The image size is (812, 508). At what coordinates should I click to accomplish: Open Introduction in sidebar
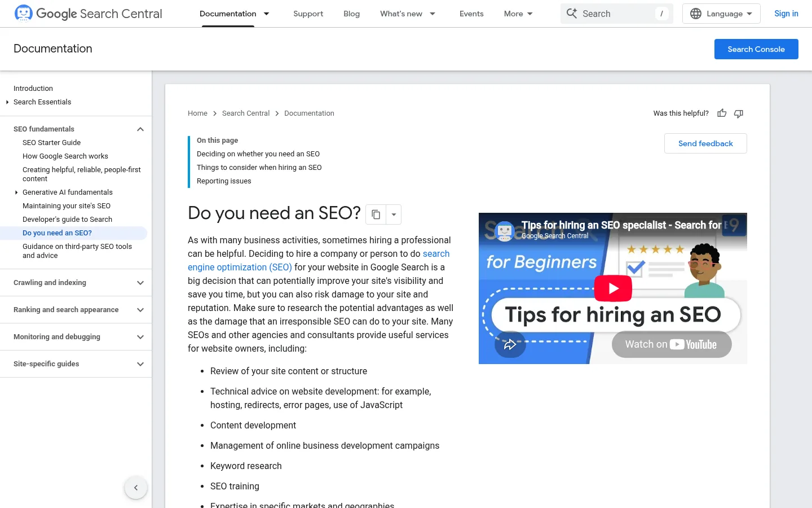click(x=33, y=89)
